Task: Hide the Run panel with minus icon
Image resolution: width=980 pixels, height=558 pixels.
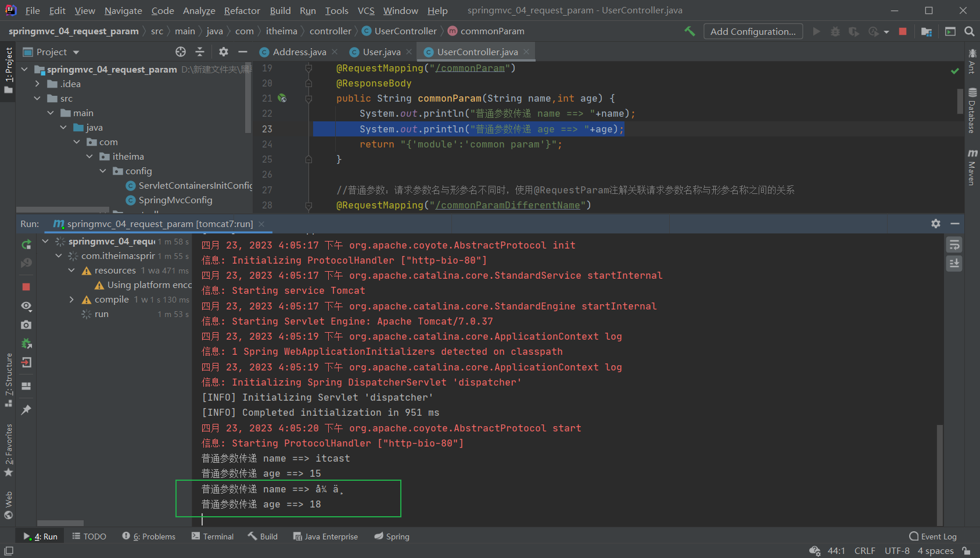Action: [955, 224]
